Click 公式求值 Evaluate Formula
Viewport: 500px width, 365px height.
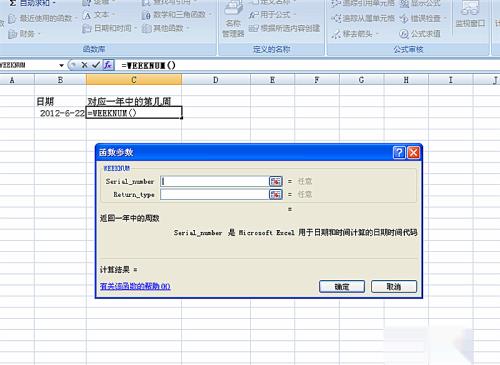click(x=420, y=34)
